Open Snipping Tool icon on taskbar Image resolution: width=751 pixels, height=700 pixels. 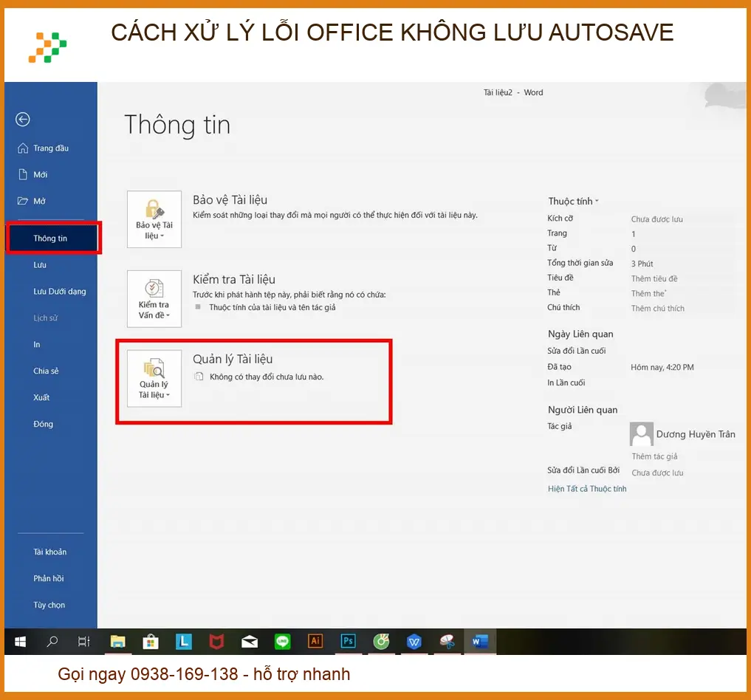coord(447,642)
